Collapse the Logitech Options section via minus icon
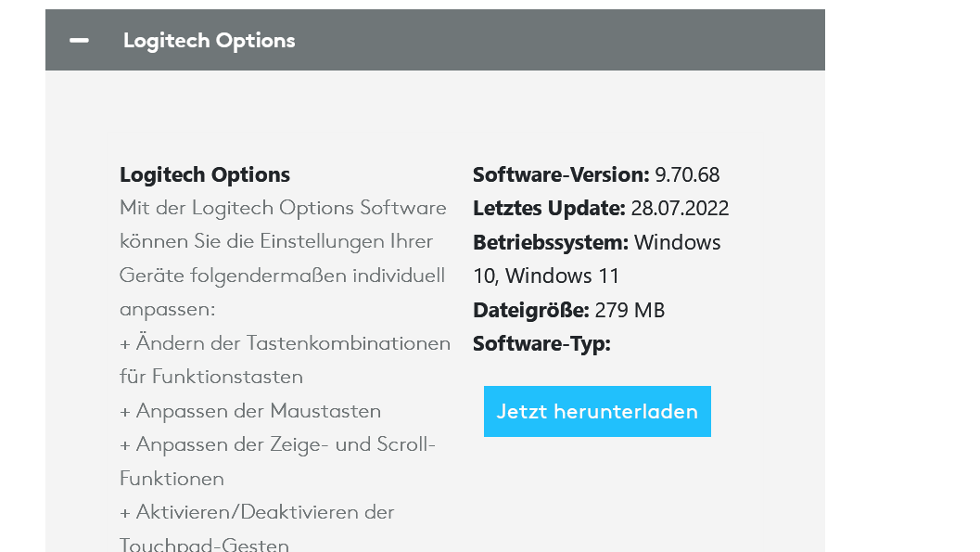The width and height of the screenshot is (980, 552). click(x=80, y=41)
